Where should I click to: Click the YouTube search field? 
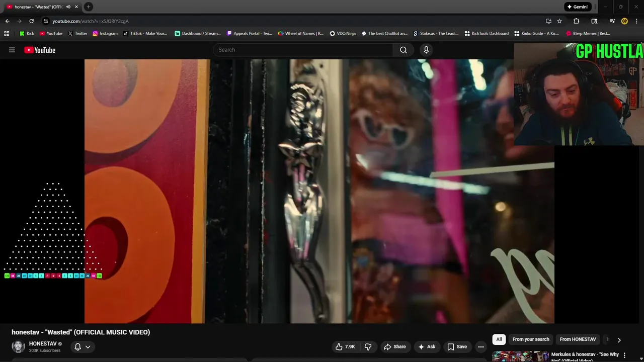point(303,50)
